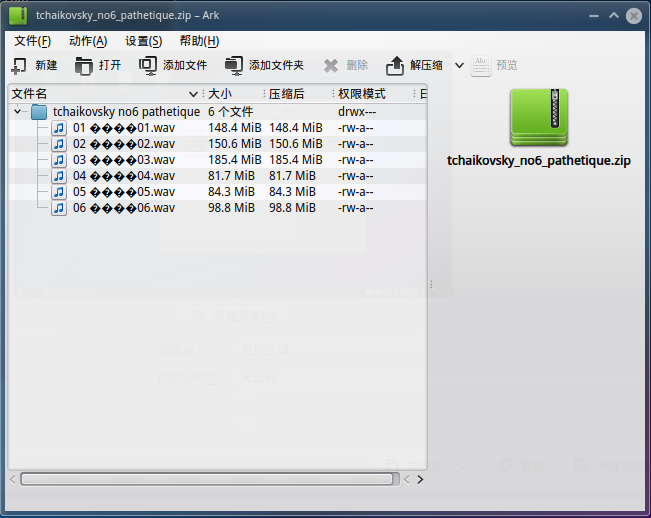Click the New archive icon
651x518 pixels.
[19, 66]
